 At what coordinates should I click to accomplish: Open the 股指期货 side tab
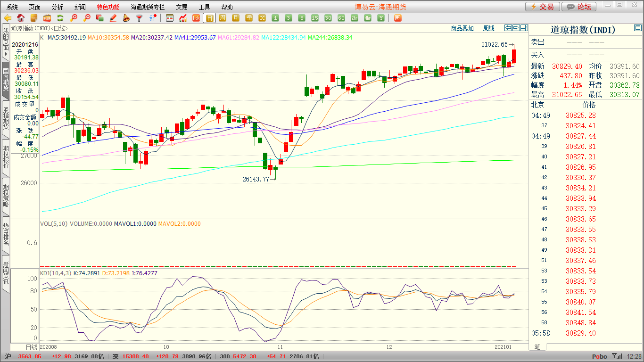point(6,118)
